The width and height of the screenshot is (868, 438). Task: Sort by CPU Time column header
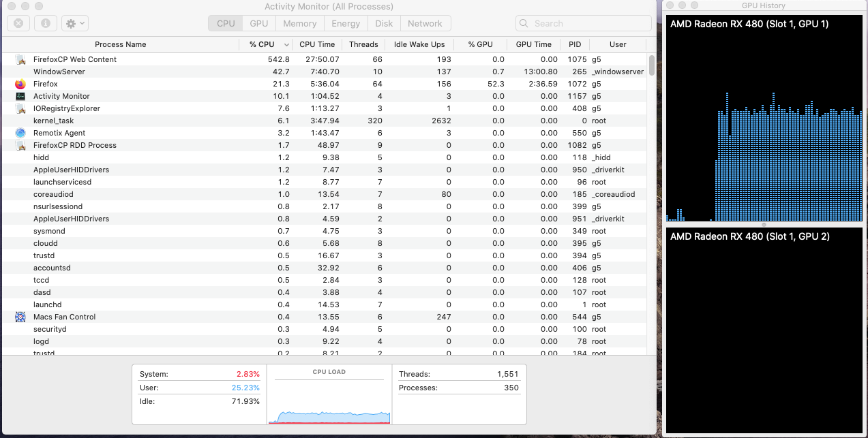[x=317, y=44]
